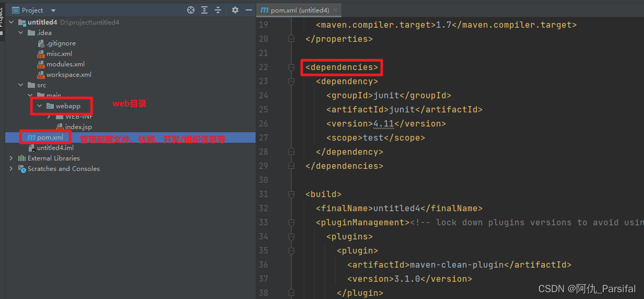
Task: Close the pom.xml editor tab
Action: [335, 10]
